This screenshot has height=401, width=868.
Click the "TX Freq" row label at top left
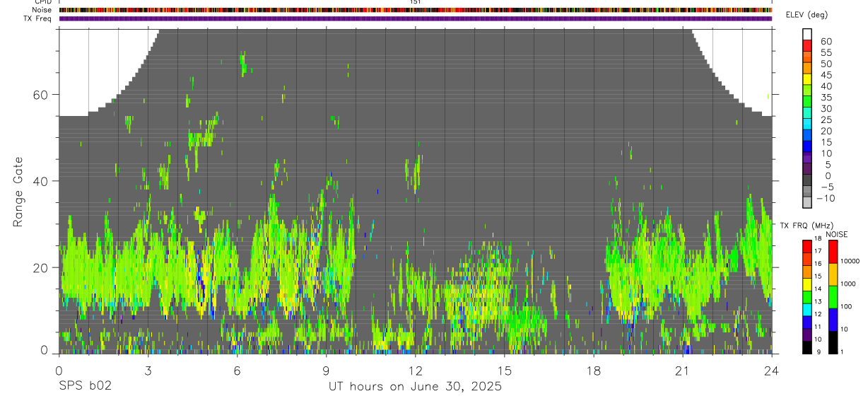(39, 18)
